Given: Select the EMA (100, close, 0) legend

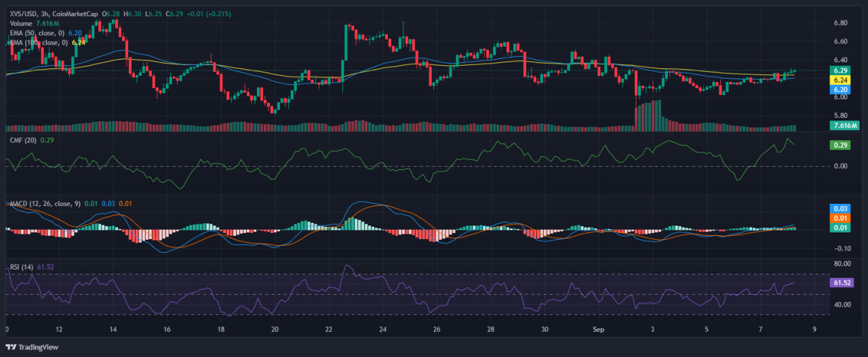Looking at the screenshot, I should (37, 42).
